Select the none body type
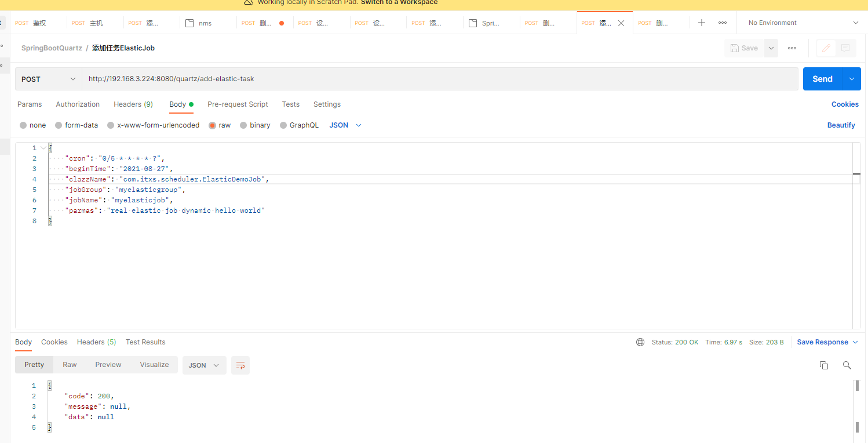This screenshot has width=868, height=443. (33, 125)
